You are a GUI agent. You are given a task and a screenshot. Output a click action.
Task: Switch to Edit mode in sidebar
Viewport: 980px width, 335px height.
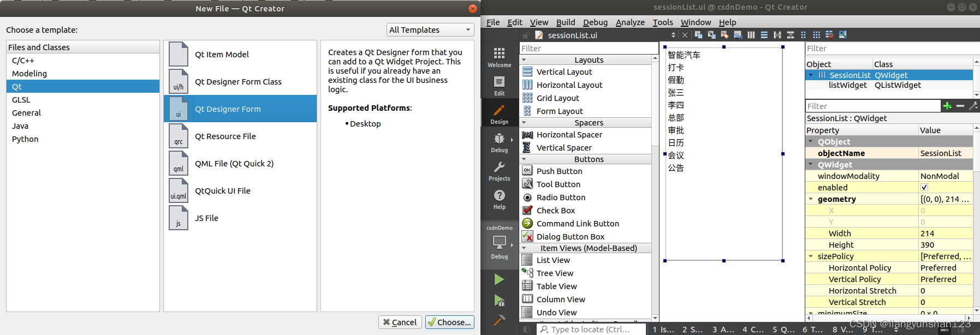499,85
